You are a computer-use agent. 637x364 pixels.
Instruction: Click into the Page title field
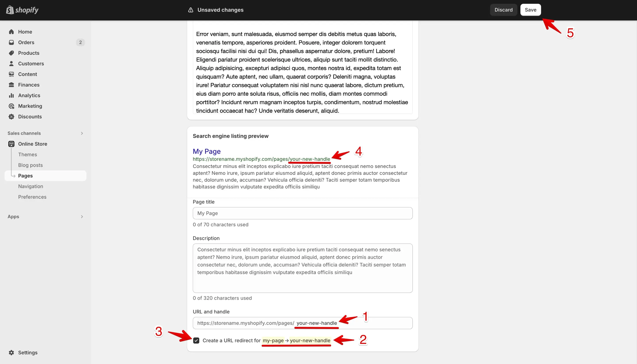click(x=303, y=213)
